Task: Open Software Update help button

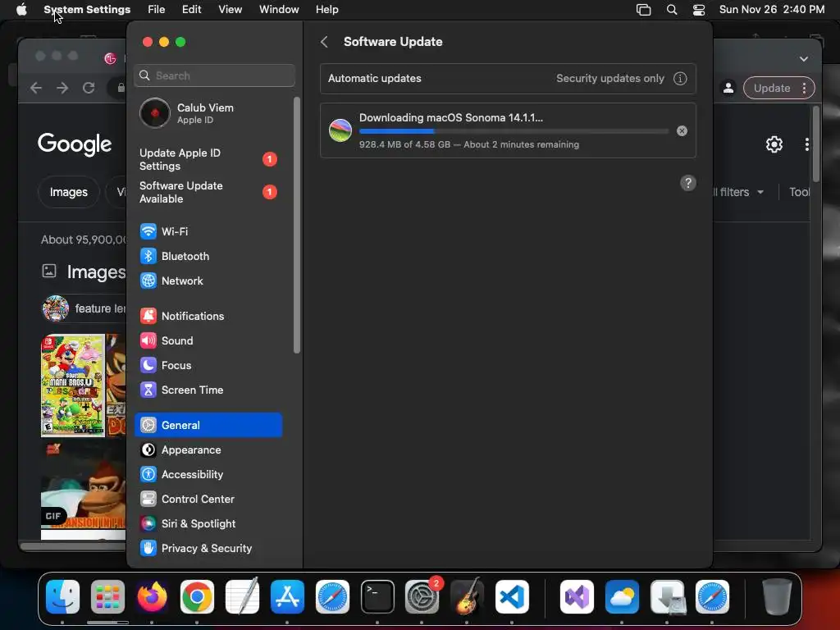Action: [688, 183]
